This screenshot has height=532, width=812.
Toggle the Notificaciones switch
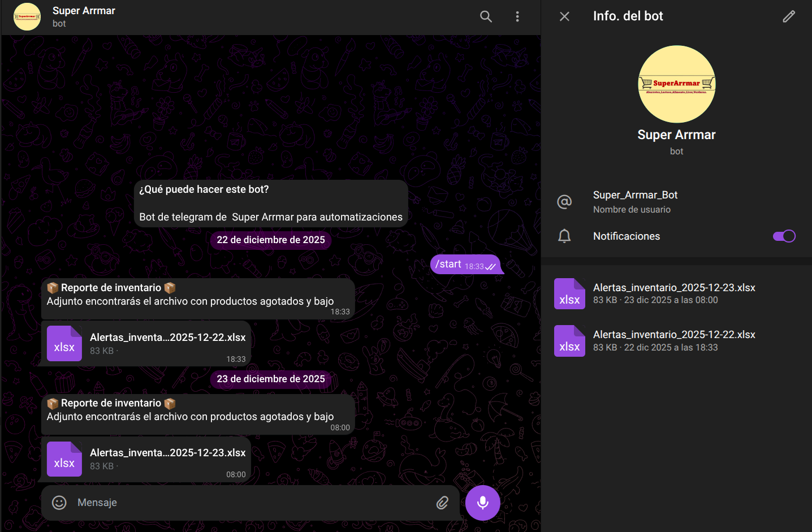point(784,236)
